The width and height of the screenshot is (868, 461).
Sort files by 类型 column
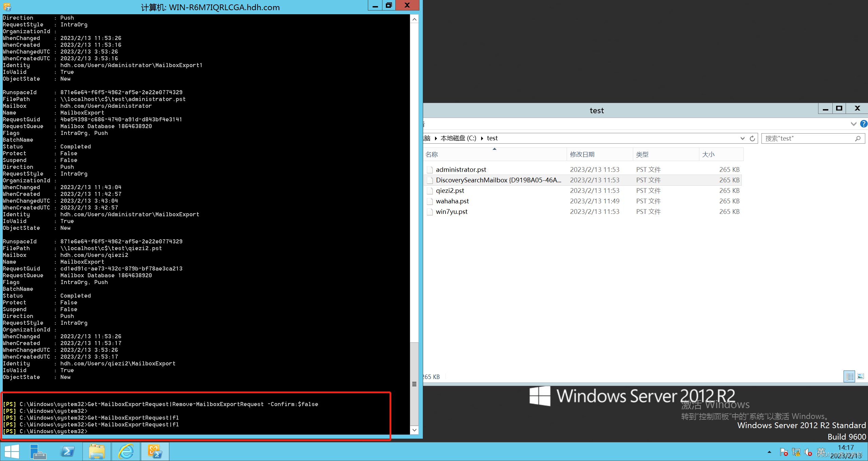tap(666, 154)
